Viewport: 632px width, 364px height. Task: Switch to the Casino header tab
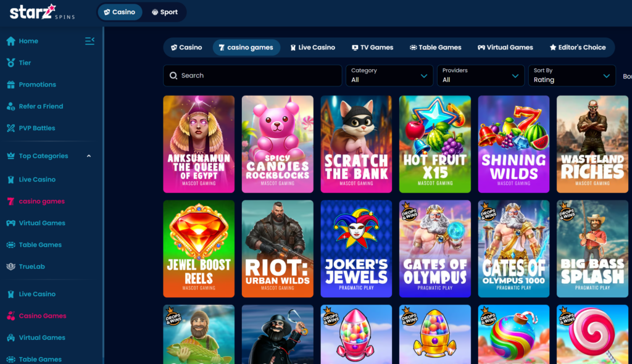120,12
